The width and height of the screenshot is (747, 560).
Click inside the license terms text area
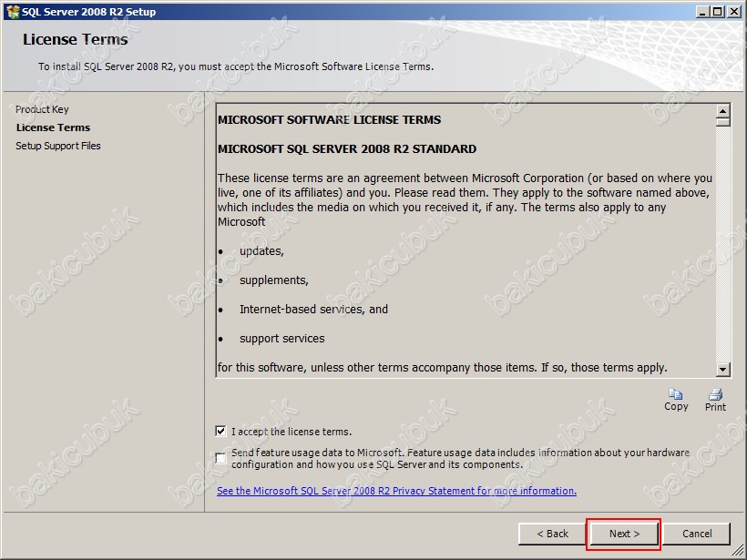click(465, 237)
